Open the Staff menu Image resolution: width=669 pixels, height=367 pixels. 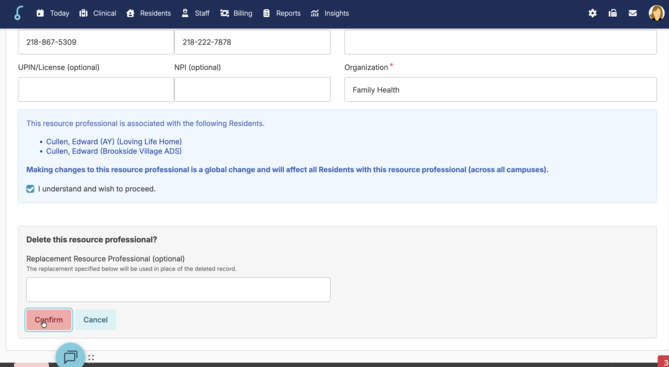pyautogui.click(x=202, y=13)
